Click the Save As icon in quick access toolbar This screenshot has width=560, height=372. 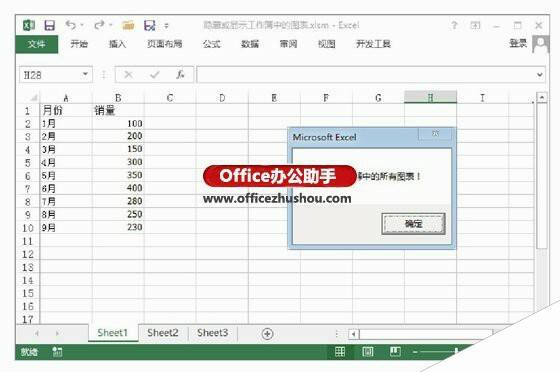(x=149, y=25)
